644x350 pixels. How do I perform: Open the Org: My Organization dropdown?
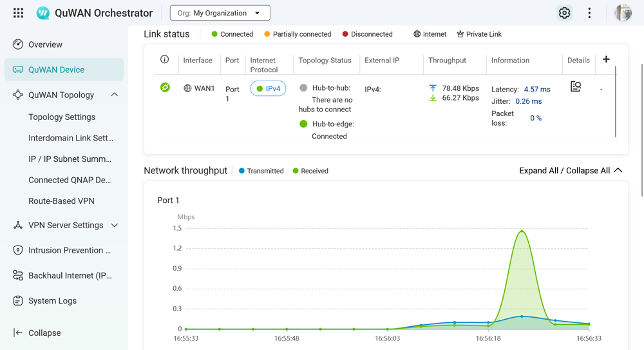(x=220, y=13)
